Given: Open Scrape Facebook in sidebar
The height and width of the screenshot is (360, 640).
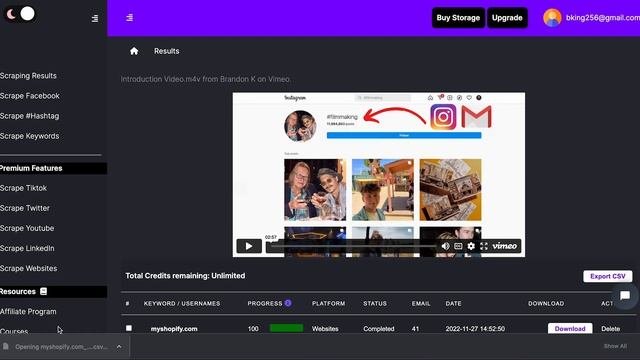Looking at the screenshot, I should [x=30, y=96].
